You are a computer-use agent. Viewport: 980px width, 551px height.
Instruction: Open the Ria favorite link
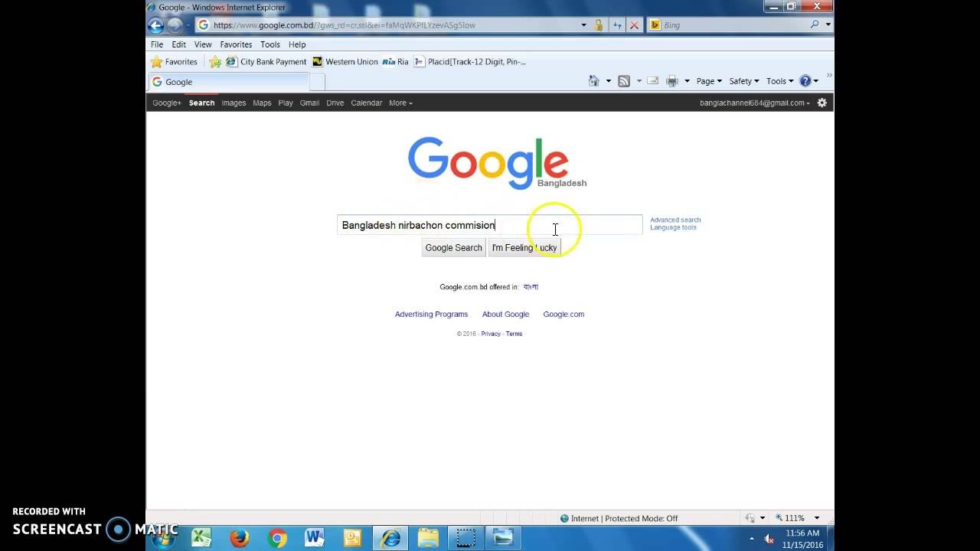tap(396, 62)
